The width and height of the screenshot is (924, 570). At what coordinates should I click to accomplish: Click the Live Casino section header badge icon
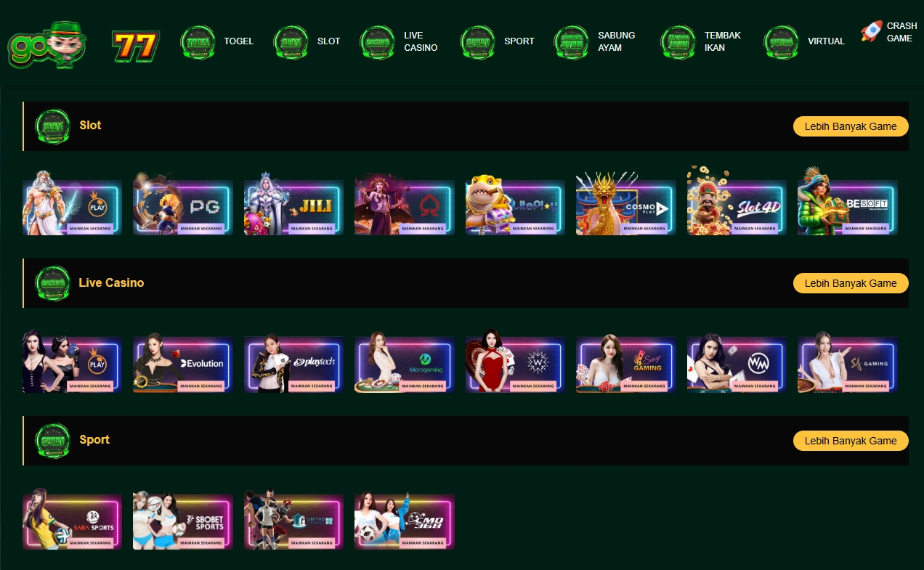click(53, 283)
